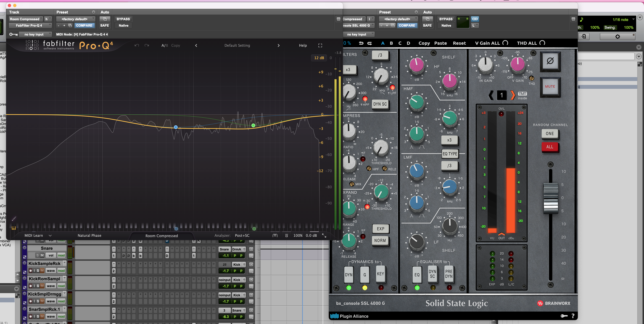Click the copy settings icon next to COMPARE in bx_console

tap(393, 25)
